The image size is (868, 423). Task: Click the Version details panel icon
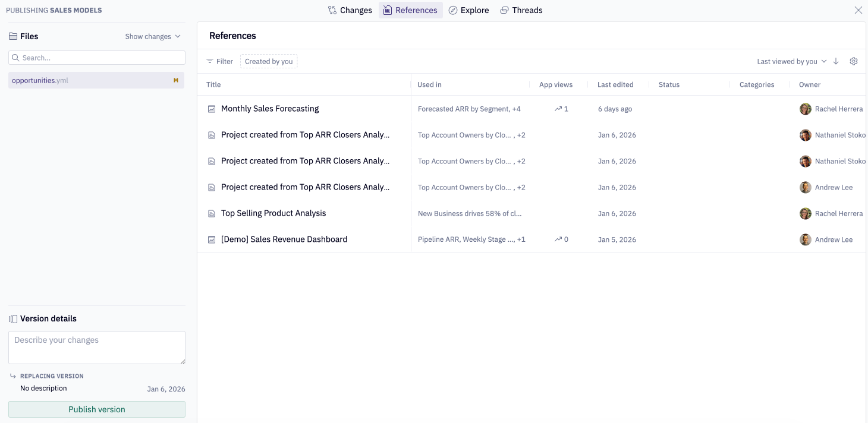(13, 319)
